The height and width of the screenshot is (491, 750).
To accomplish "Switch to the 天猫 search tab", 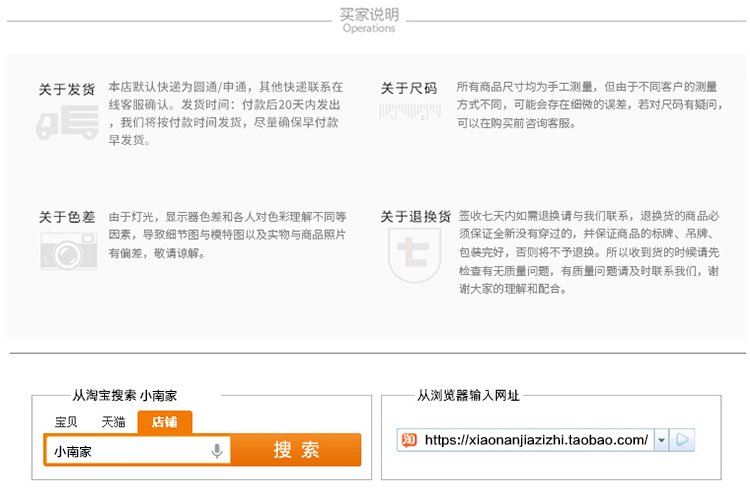I will [x=113, y=422].
